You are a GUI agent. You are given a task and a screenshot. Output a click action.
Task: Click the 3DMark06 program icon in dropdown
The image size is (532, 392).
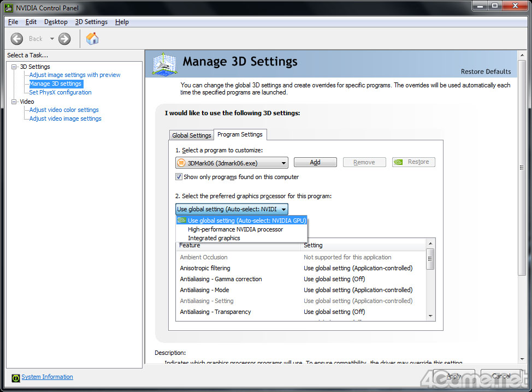[x=181, y=163]
